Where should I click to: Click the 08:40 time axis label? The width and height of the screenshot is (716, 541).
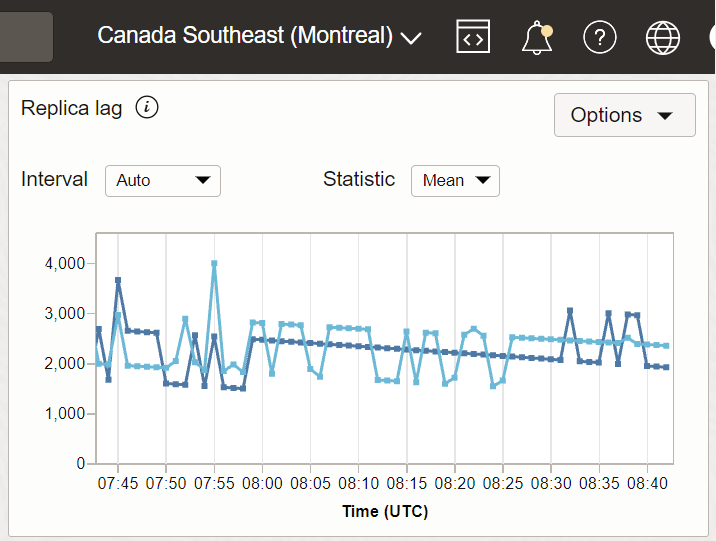[x=647, y=483]
